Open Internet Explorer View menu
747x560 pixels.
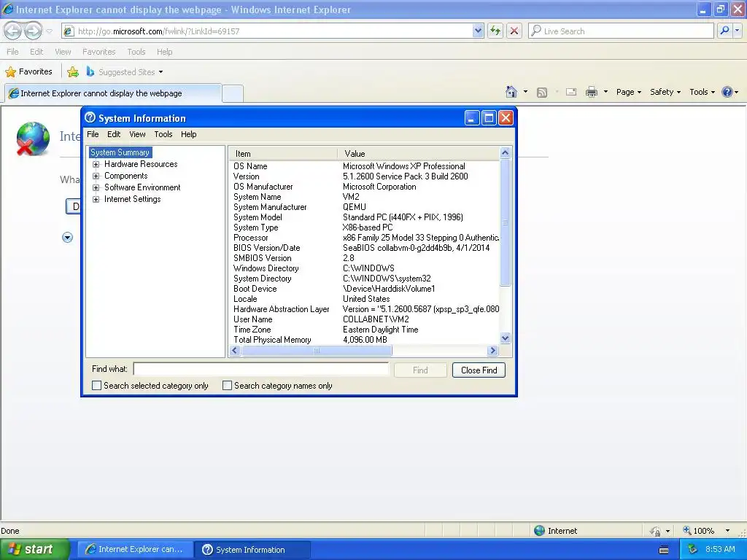pyautogui.click(x=63, y=52)
